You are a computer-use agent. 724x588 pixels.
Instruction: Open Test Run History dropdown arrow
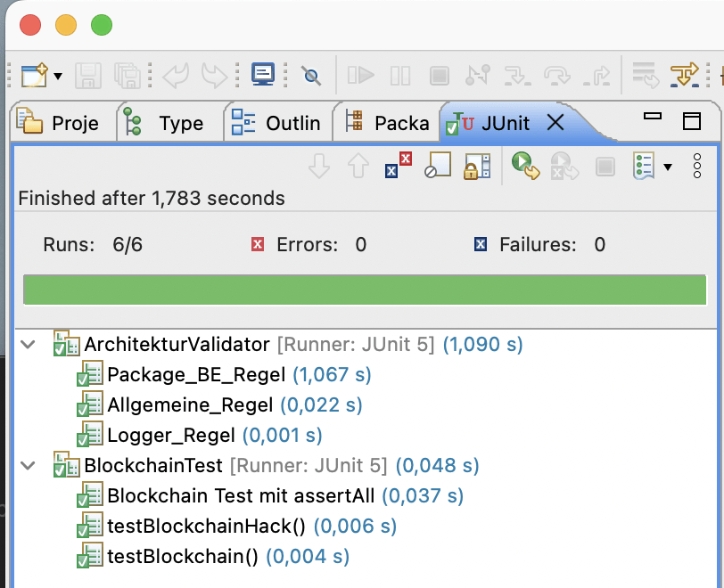668,167
